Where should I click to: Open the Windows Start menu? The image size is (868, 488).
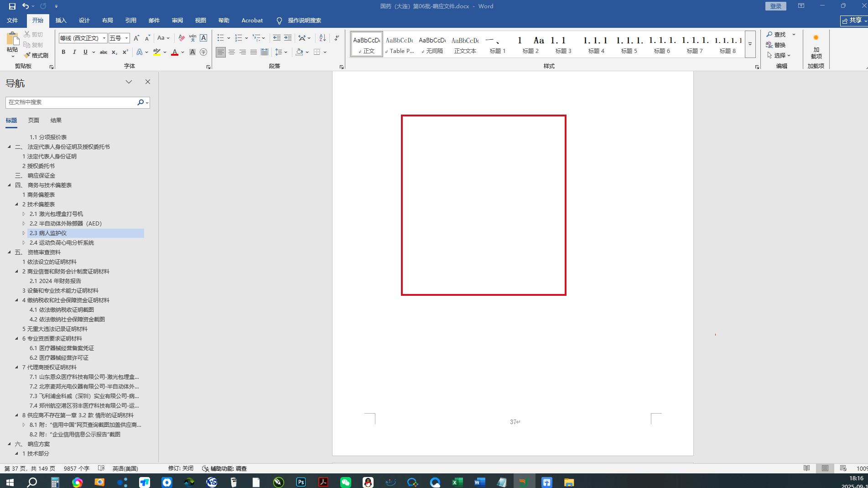pyautogui.click(x=10, y=482)
